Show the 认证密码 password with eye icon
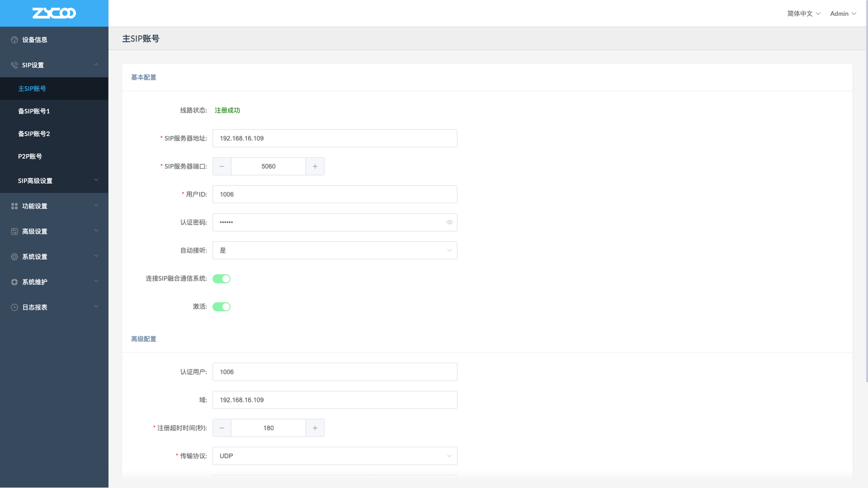This screenshot has height=488, width=868. pyautogui.click(x=449, y=222)
